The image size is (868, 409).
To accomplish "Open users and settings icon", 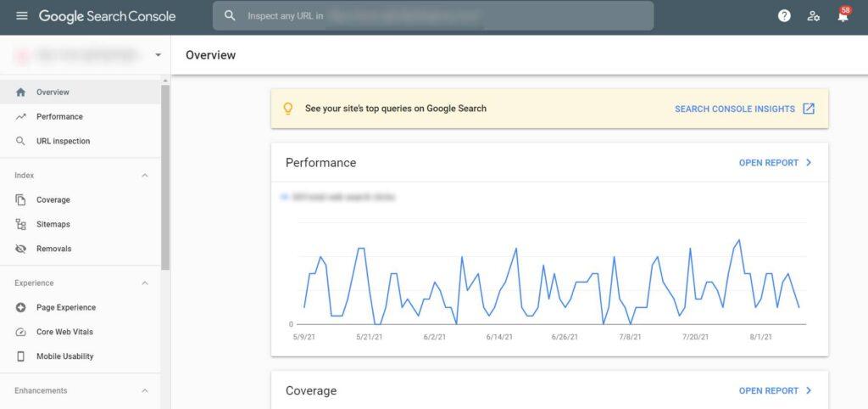I will [813, 16].
